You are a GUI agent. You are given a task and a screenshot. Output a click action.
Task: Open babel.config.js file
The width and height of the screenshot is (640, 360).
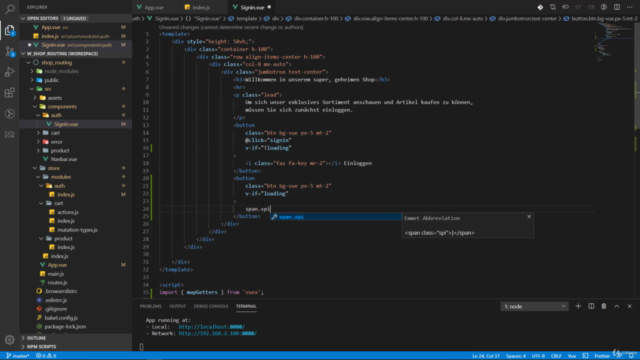point(61,318)
